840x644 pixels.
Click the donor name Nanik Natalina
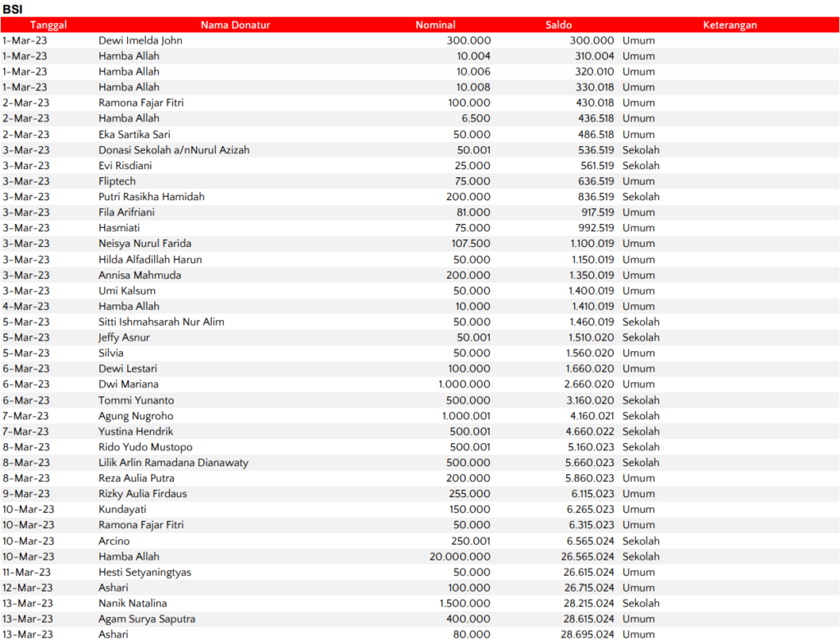point(133,603)
